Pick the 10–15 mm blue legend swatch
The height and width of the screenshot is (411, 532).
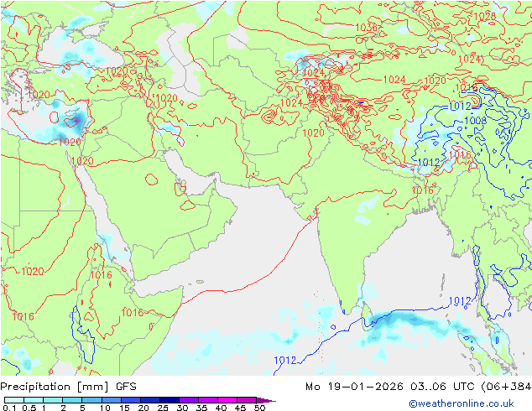click(x=111, y=400)
